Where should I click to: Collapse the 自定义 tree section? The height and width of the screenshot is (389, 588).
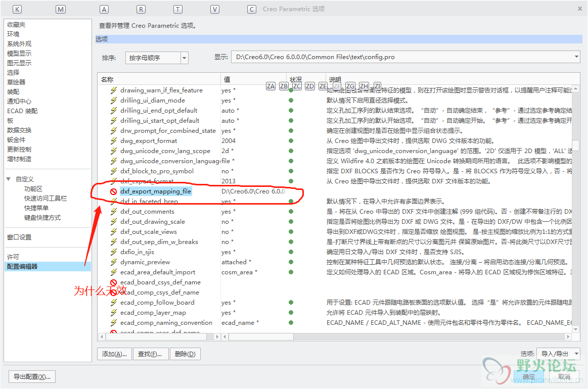tap(9, 179)
